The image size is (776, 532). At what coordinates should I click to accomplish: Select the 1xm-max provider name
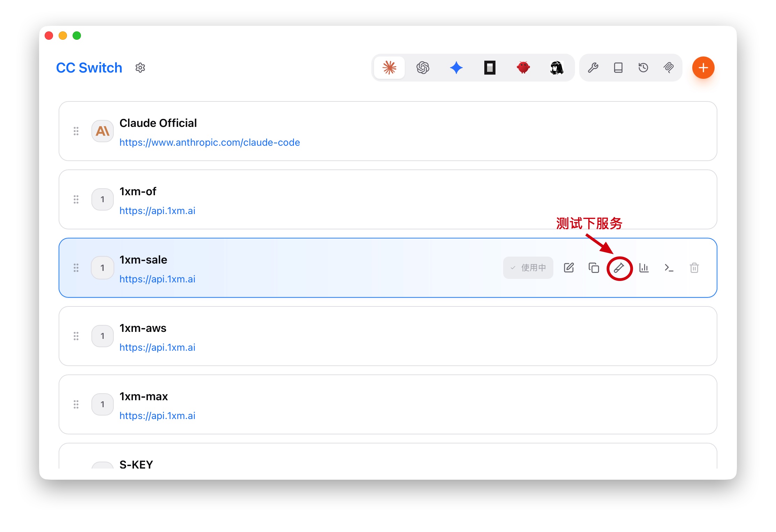click(x=143, y=396)
